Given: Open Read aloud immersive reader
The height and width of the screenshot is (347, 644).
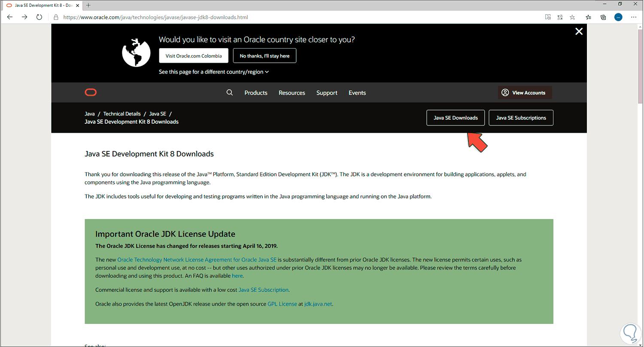Looking at the screenshot, I should point(548,17).
